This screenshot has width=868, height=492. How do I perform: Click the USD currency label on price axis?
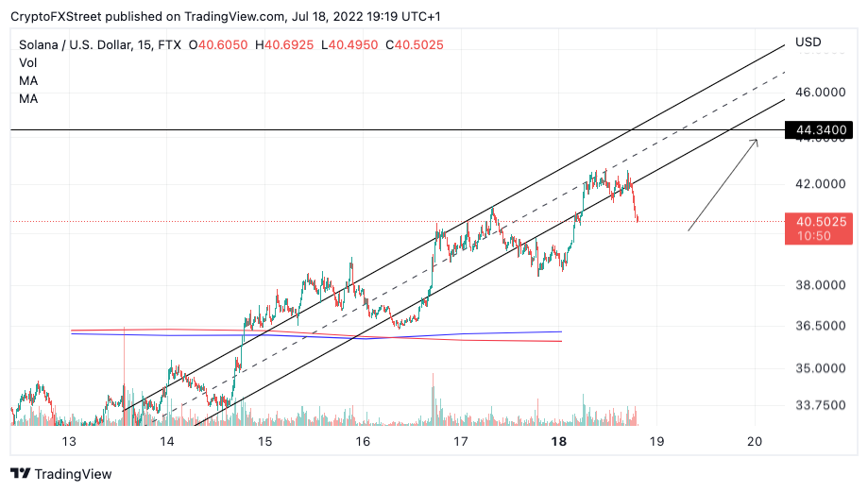click(x=808, y=42)
